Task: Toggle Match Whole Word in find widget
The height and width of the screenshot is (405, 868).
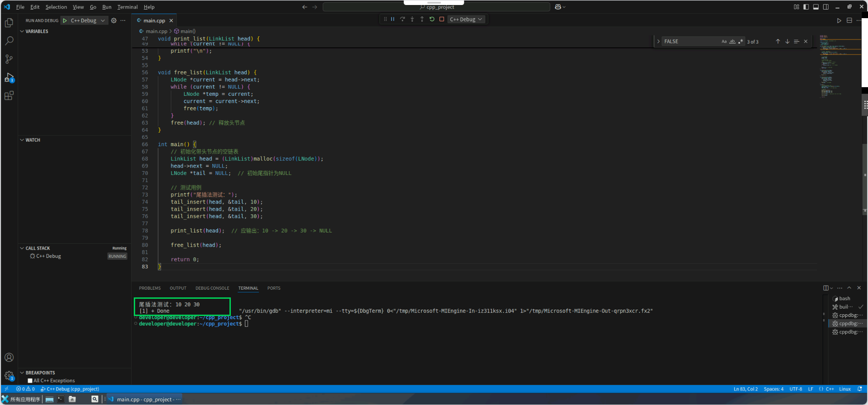Action: point(732,41)
